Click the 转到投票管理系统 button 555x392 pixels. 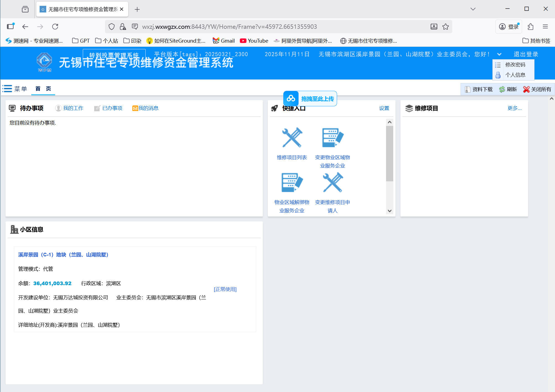tap(114, 55)
